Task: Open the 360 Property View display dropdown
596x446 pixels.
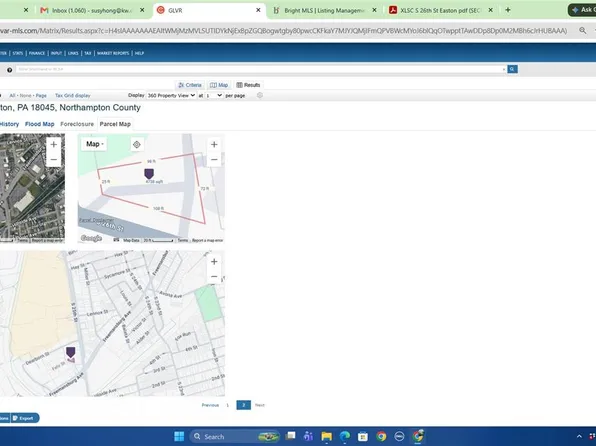Action: (171, 95)
